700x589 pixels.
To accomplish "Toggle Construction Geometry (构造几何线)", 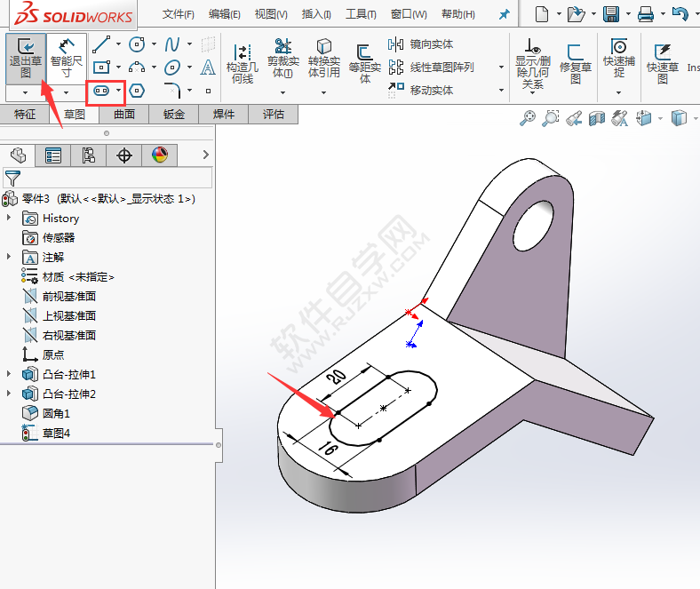I will point(243,63).
